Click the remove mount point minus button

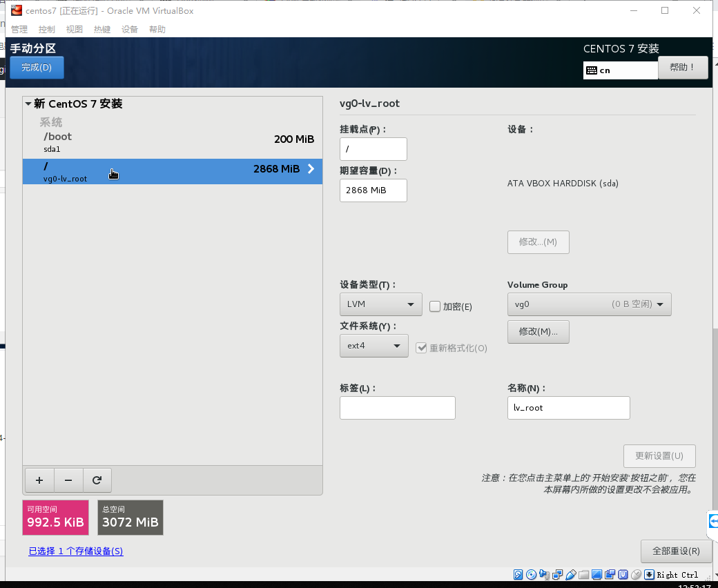coord(68,480)
